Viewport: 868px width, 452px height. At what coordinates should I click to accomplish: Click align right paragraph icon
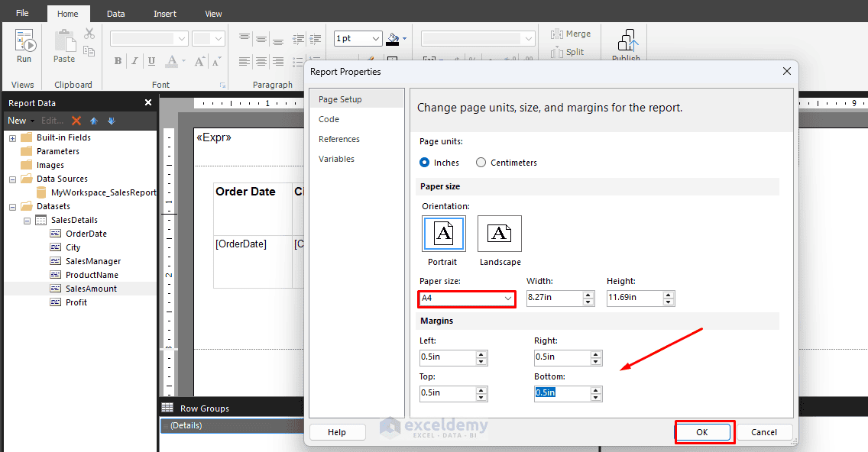pyautogui.click(x=278, y=61)
